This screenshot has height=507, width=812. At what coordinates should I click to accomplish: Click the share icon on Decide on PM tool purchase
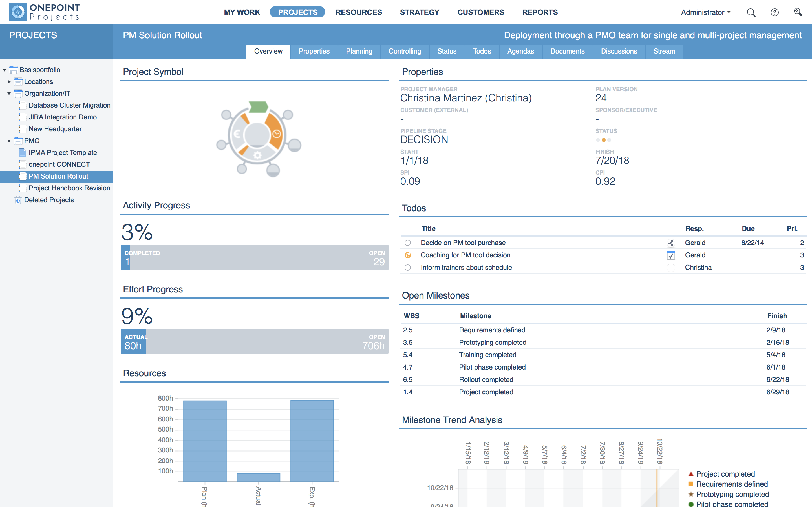coord(670,243)
